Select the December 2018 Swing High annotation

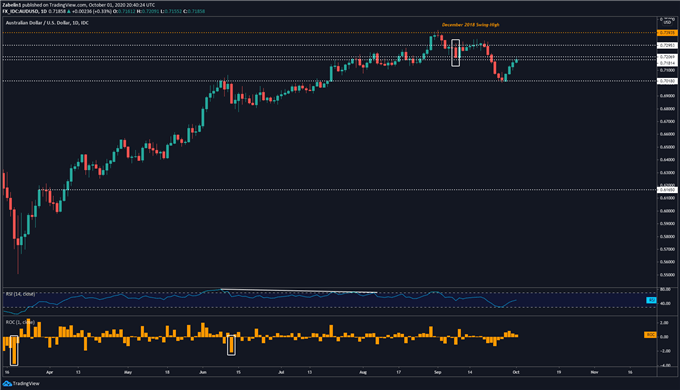coord(471,25)
